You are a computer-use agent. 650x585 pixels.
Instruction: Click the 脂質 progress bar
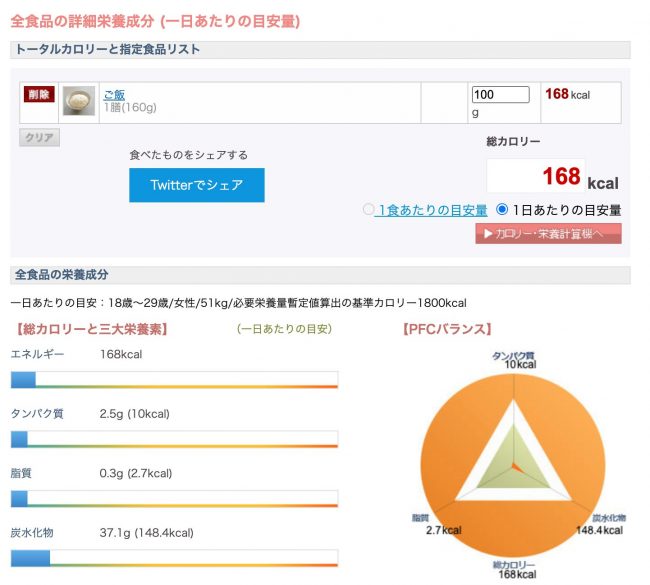[x=174, y=498]
